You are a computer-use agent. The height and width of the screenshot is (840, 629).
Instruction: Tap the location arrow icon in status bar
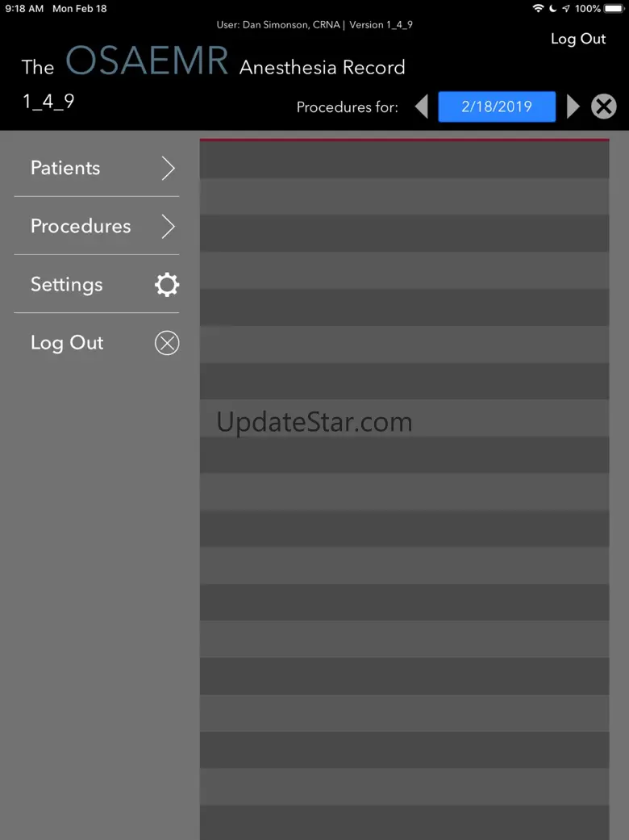pyautogui.click(x=566, y=9)
